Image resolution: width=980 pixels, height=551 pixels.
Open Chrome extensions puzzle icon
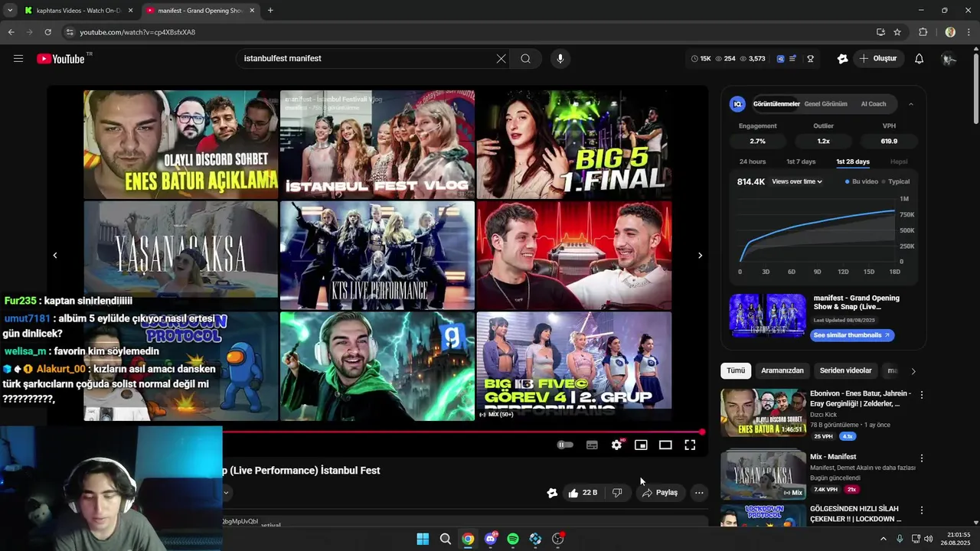pyautogui.click(x=923, y=32)
